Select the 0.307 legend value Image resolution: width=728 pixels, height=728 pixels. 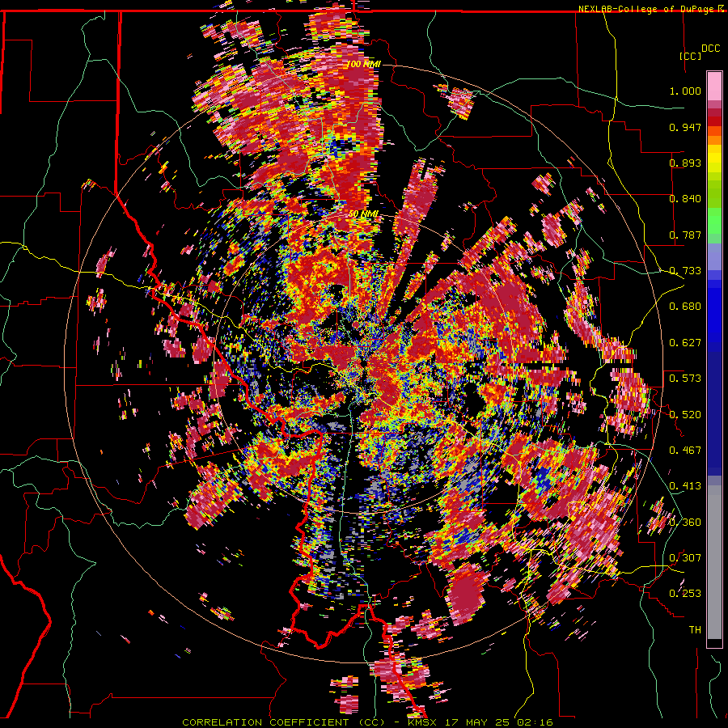click(x=685, y=558)
